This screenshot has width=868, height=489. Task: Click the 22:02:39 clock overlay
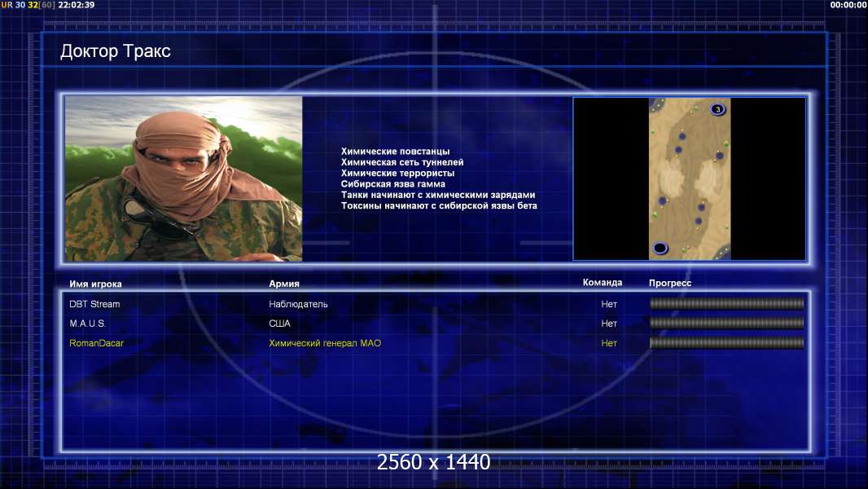pyautogui.click(x=77, y=5)
